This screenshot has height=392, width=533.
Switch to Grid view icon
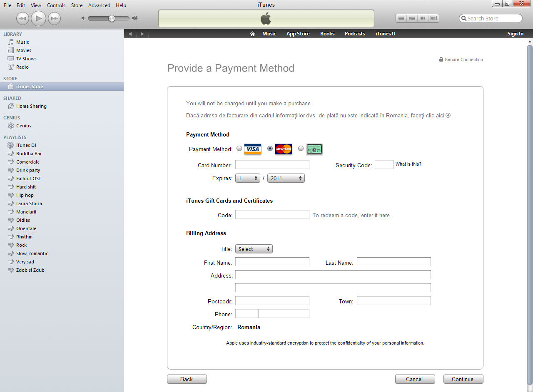[x=423, y=18]
